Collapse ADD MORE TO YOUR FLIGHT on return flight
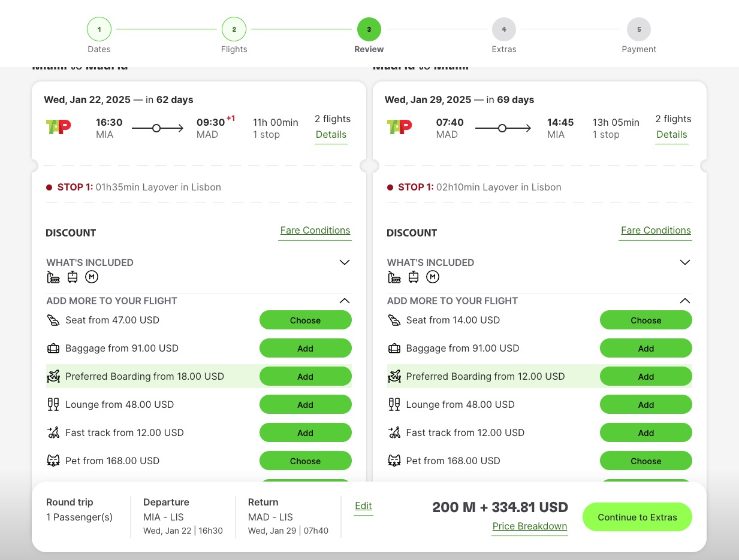The image size is (739, 560). [x=685, y=301]
